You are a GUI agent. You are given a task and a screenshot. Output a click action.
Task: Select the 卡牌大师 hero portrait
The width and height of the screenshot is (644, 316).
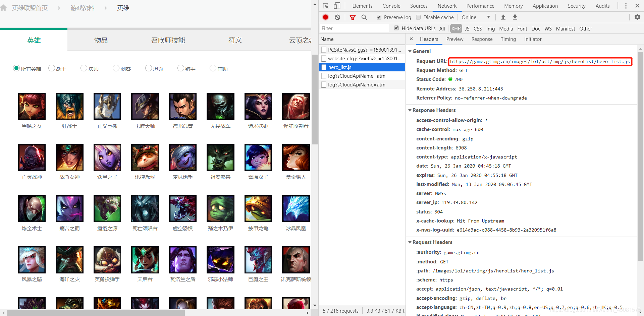[145, 106]
